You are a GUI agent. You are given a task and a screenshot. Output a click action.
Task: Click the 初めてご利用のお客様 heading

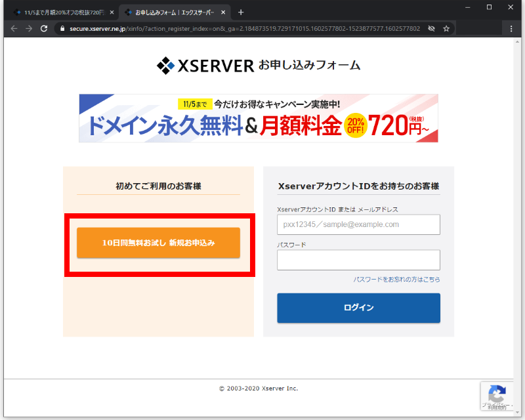(158, 186)
